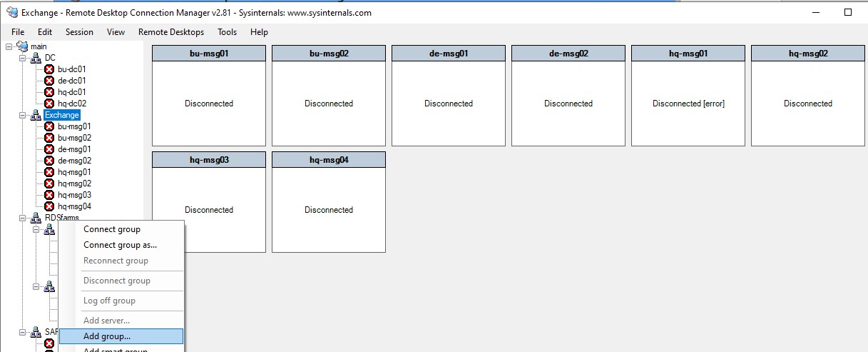Open the Edit menu

point(45,32)
